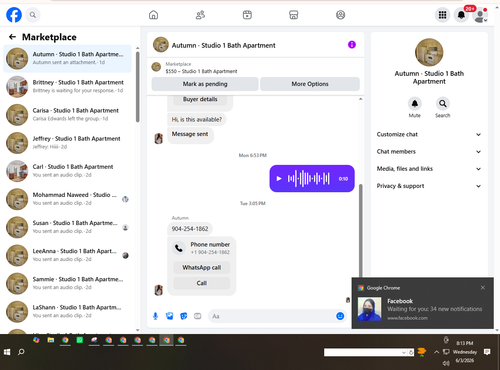Viewport: 500px width, 370px height.
Task: Open Jeffrey - Studio 1 Bath Apartment chat
Action: (x=67, y=143)
